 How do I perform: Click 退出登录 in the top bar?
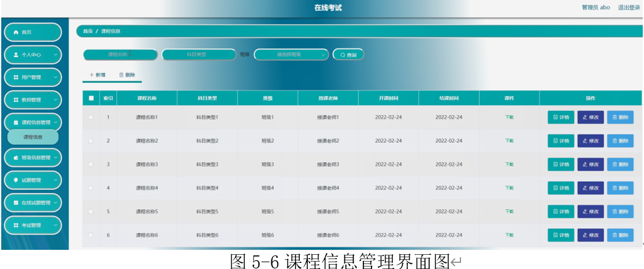629,7
